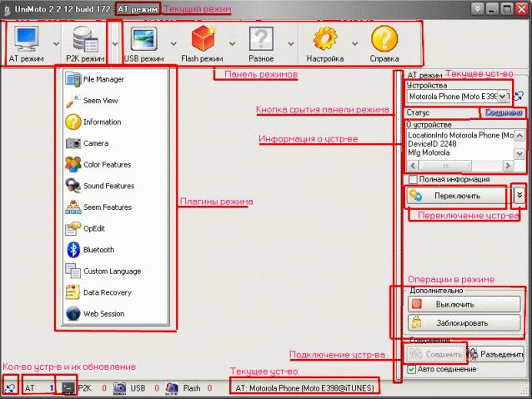The height and width of the screenshot is (399, 532).
Task: Click Переключить button
Action: [456, 196]
